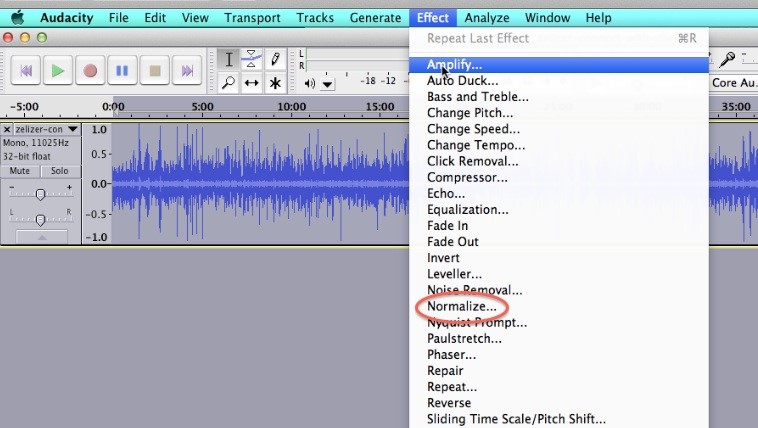
Task: Select the I-beam Selection tool
Action: click(229, 59)
